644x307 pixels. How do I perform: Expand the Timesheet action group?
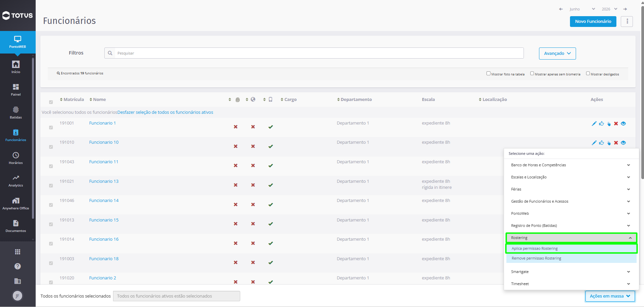tap(571, 284)
